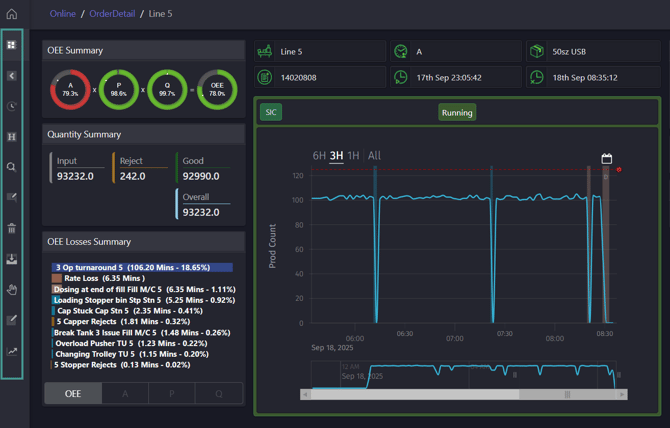Image resolution: width=670 pixels, height=428 pixels.
Task: Switch chart range to 6H
Action: pyautogui.click(x=319, y=155)
